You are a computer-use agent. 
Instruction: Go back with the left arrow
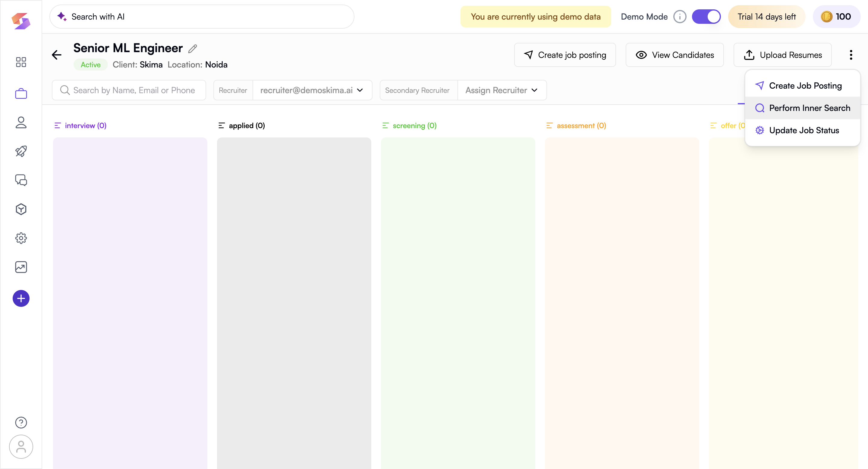click(x=57, y=55)
